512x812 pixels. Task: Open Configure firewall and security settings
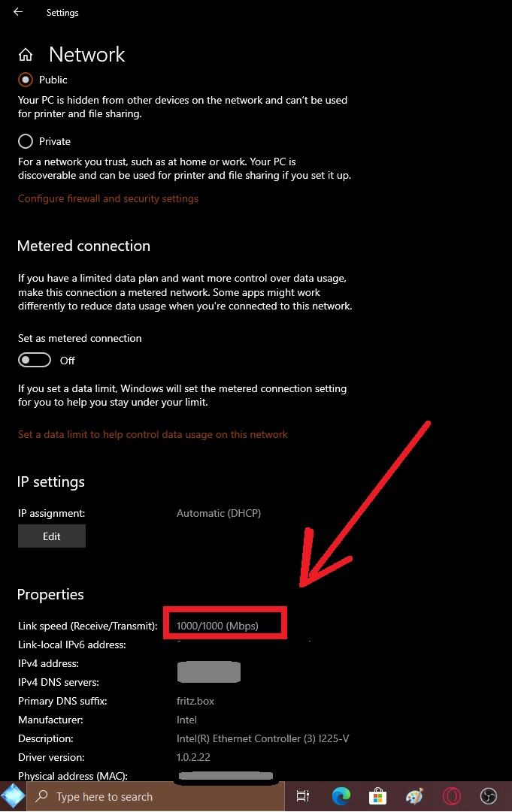(x=108, y=199)
